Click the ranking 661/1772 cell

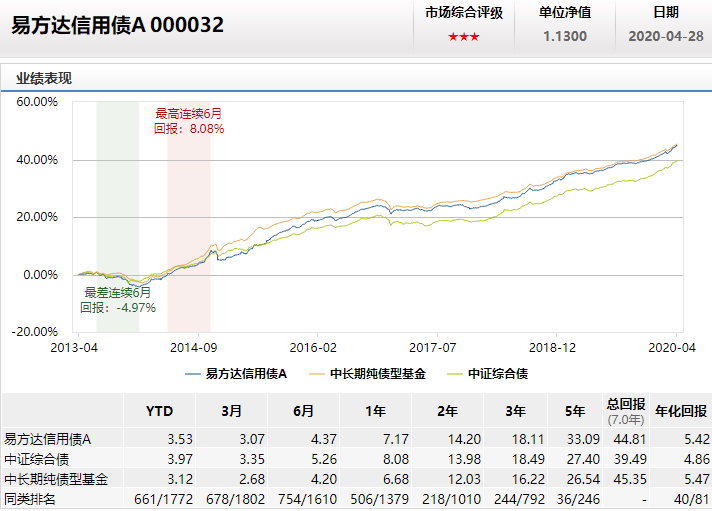[163, 499]
